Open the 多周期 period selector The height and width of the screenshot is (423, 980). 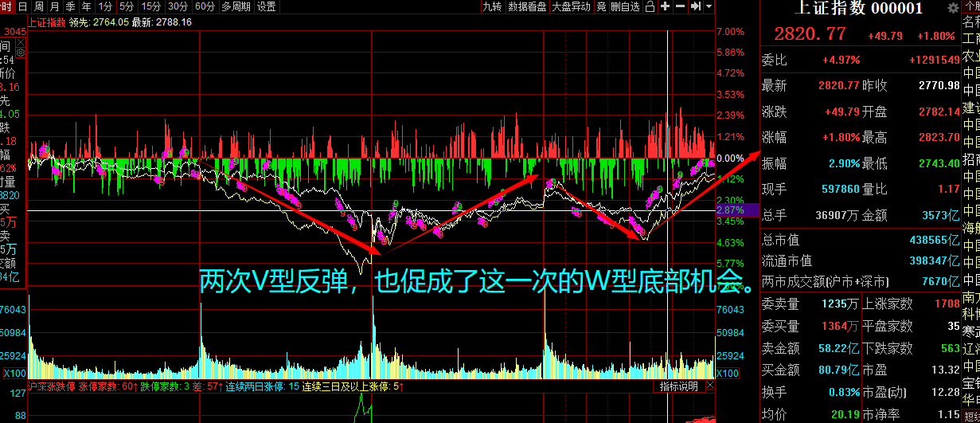pos(236,6)
